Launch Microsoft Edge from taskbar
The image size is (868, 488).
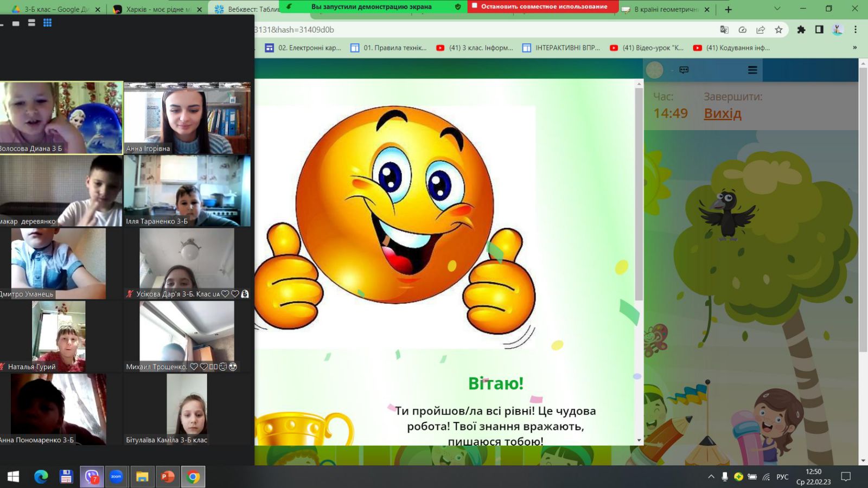point(41,477)
